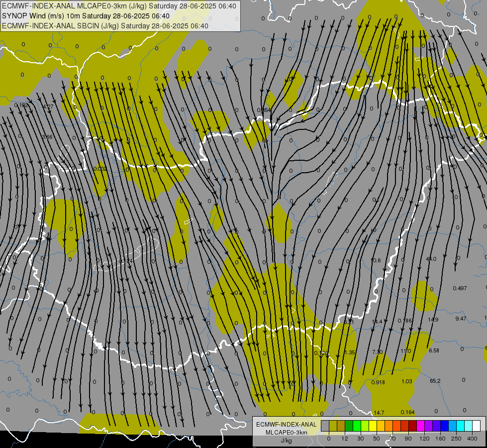Click the 'J/kg' unit label in the legend

(x=286, y=441)
